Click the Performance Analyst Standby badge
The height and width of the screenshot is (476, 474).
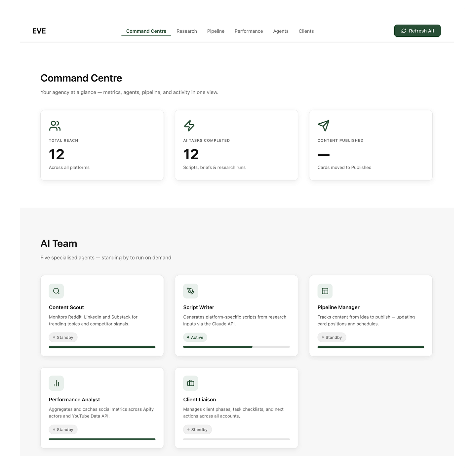tap(63, 430)
